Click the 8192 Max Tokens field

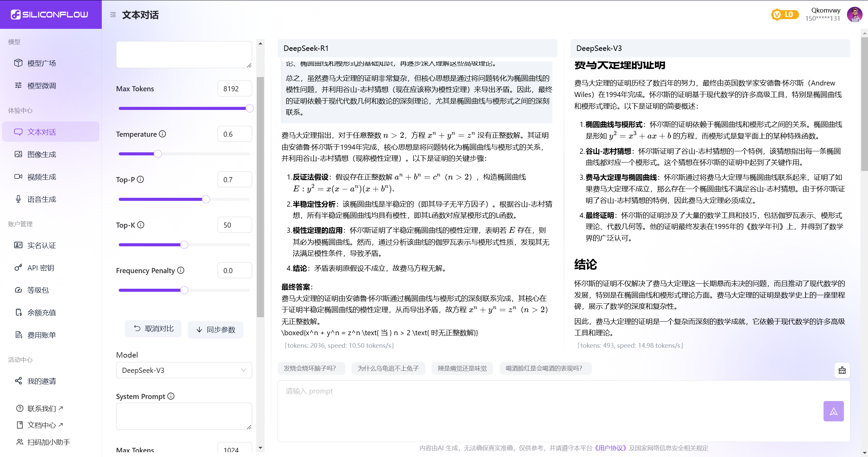(235, 89)
